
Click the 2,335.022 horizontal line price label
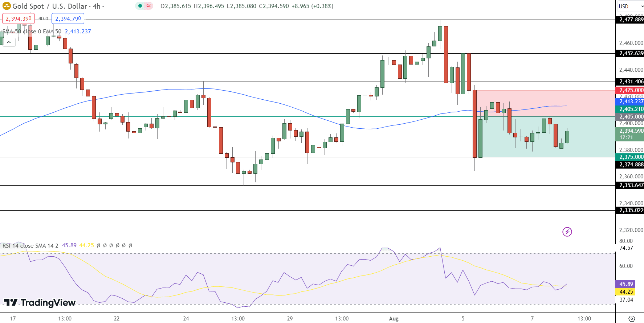(x=630, y=210)
